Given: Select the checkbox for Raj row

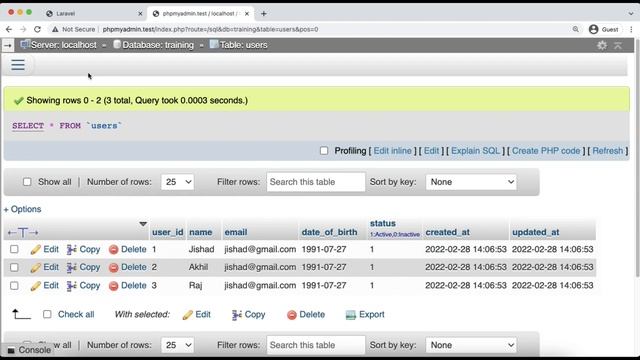Looking at the screenshot, I should 14,285.
